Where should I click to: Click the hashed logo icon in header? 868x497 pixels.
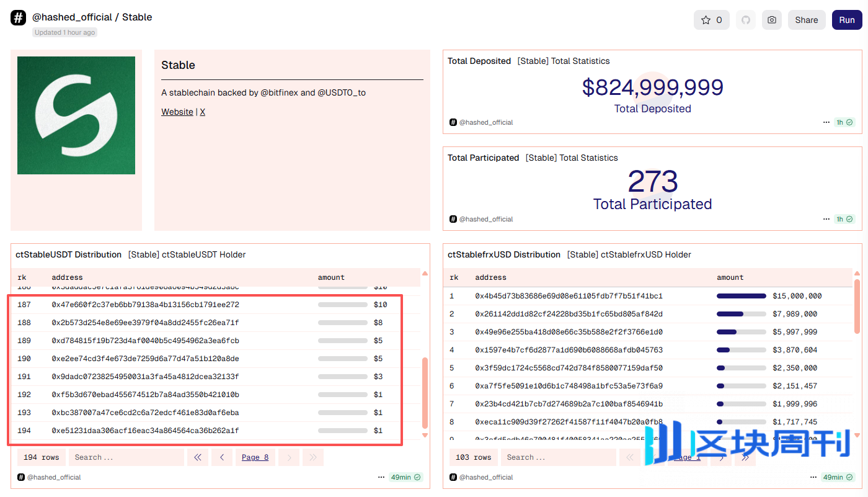click(18, 18)
